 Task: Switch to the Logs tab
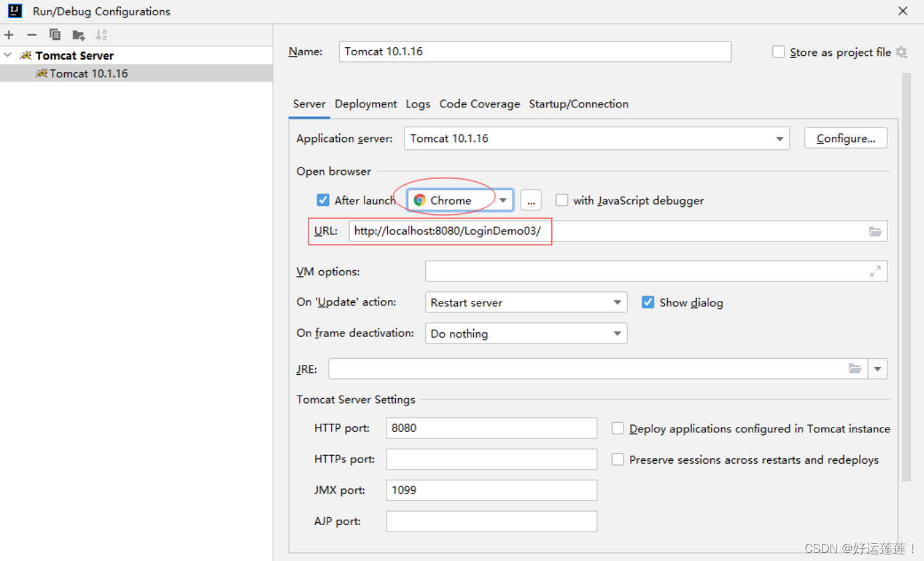418,104
